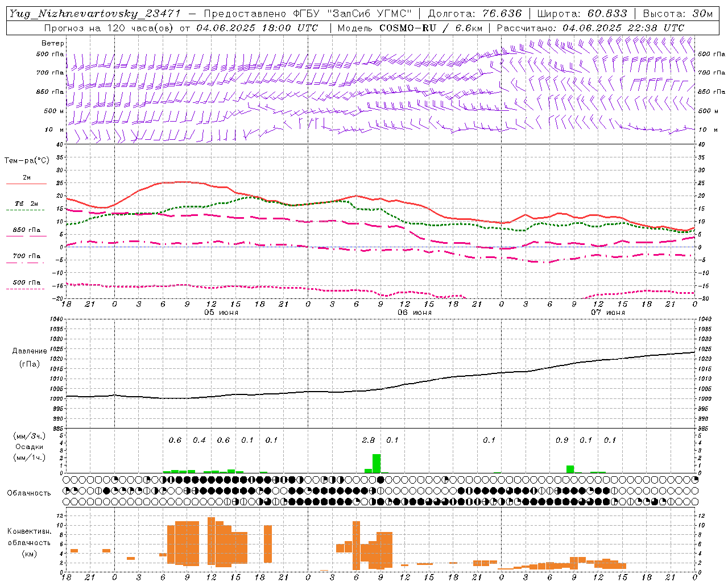Click the Рассчитано: 04.06.2025 22:38 UTC timestamp
Viewport: 728px width, 582px height.
pyautogui.click(x=590, y=28)
